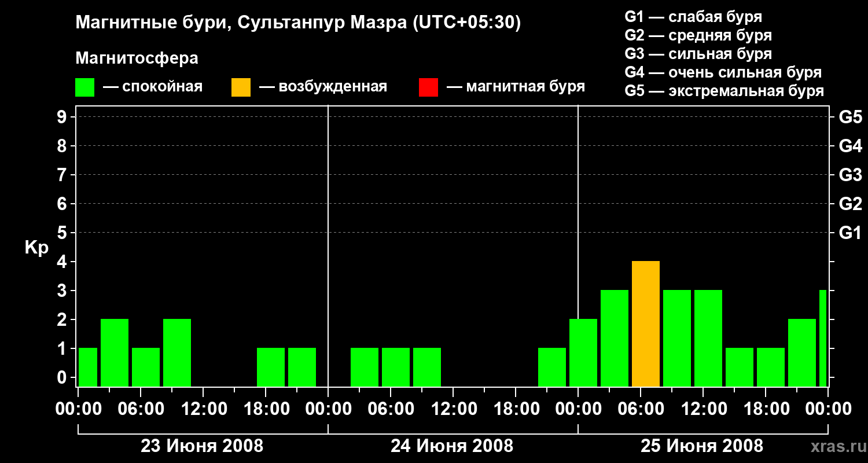Click the Kp 1 bar at 21:00 on 23 June
868x463 pixels.
pyautogui.click(x=302, y=368)
